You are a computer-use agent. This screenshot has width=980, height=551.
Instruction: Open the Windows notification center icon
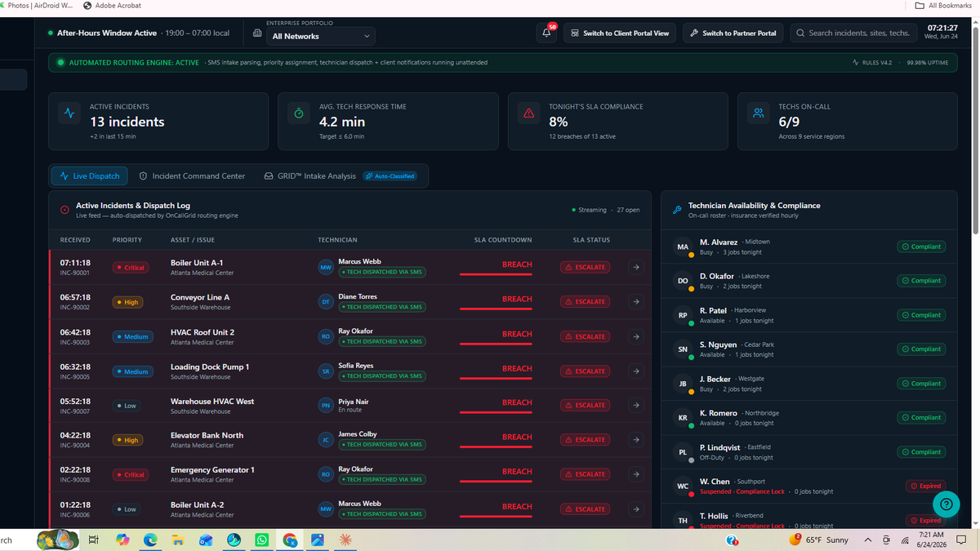coord(961,540)
